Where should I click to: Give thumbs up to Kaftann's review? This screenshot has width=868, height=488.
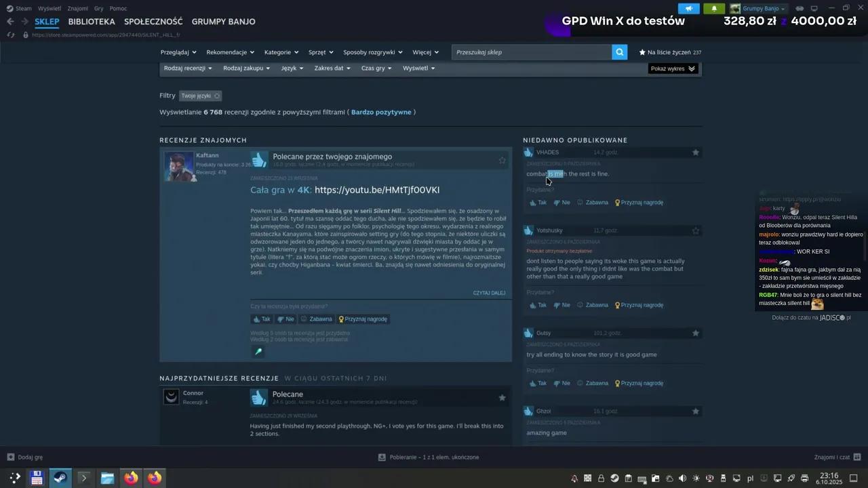click(262, 319)
